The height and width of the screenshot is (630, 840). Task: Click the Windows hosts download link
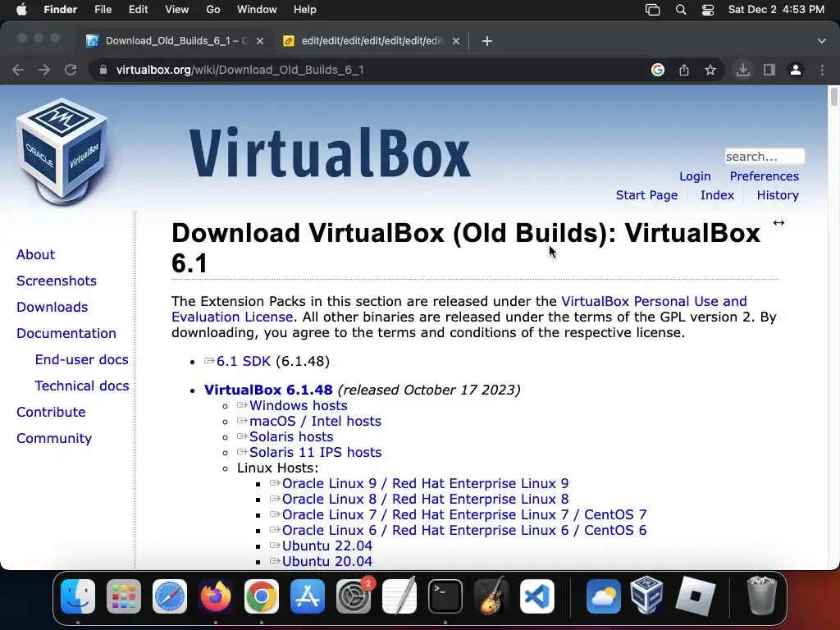tap(298, 405)
